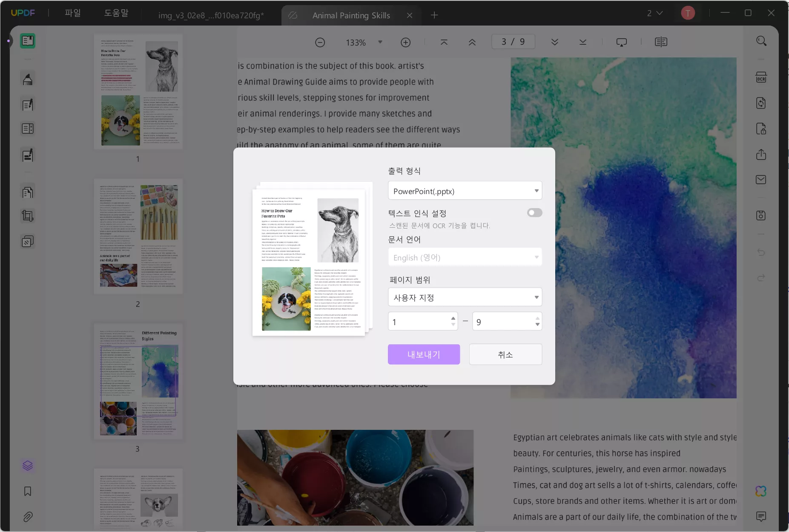This screenshot has width=789, height=532.
Task: Open the Export PDF convert icon
Action: point(761,103)
